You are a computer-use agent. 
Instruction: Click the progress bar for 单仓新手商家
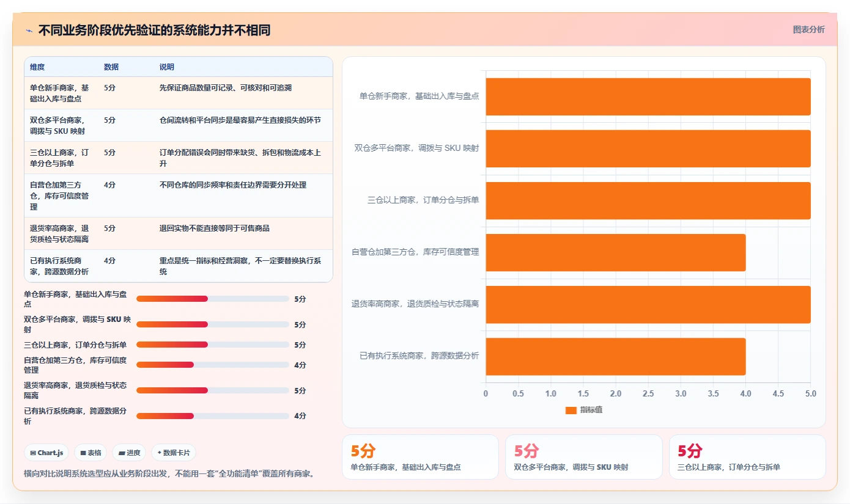(x=213, y=299)
